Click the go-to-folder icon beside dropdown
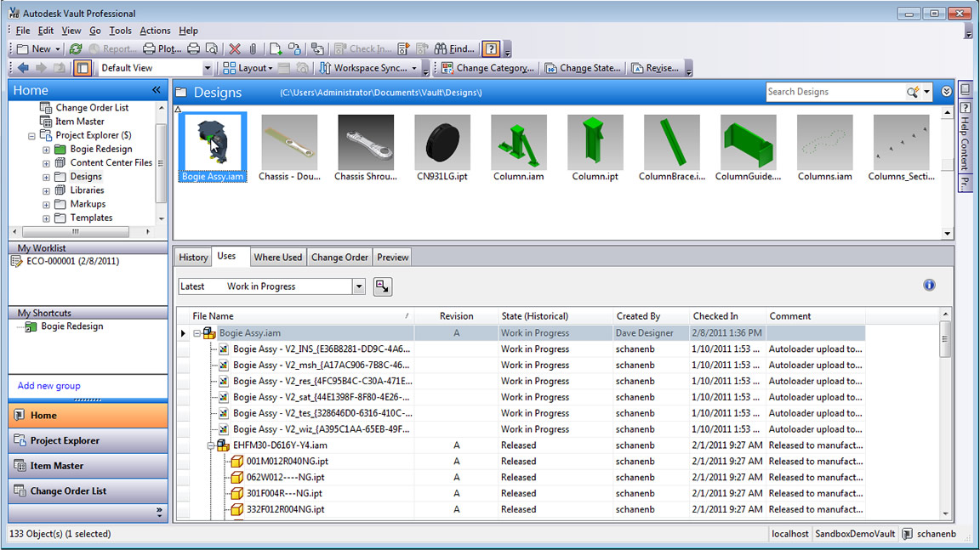 tap(382, 286)
